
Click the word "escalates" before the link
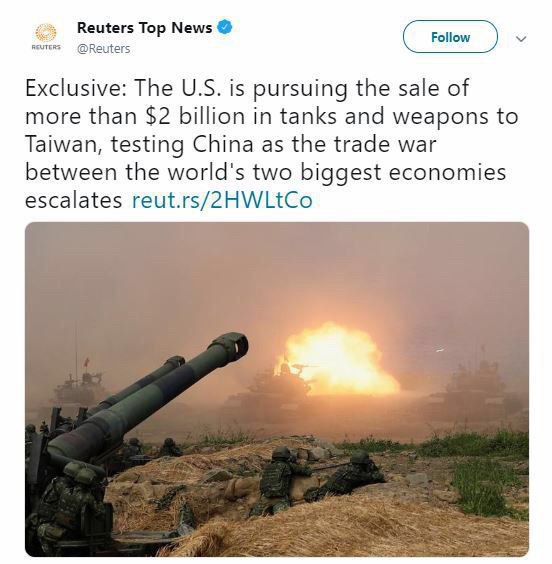point(74,200)
